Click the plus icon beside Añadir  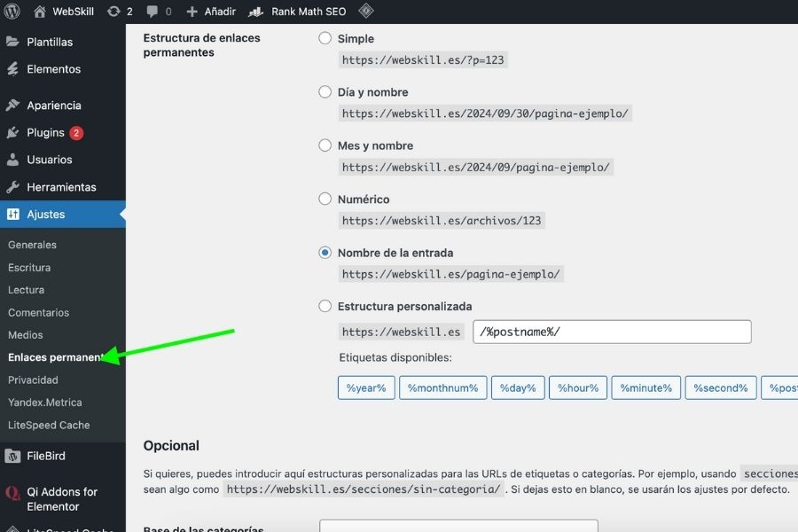(192, 12)
